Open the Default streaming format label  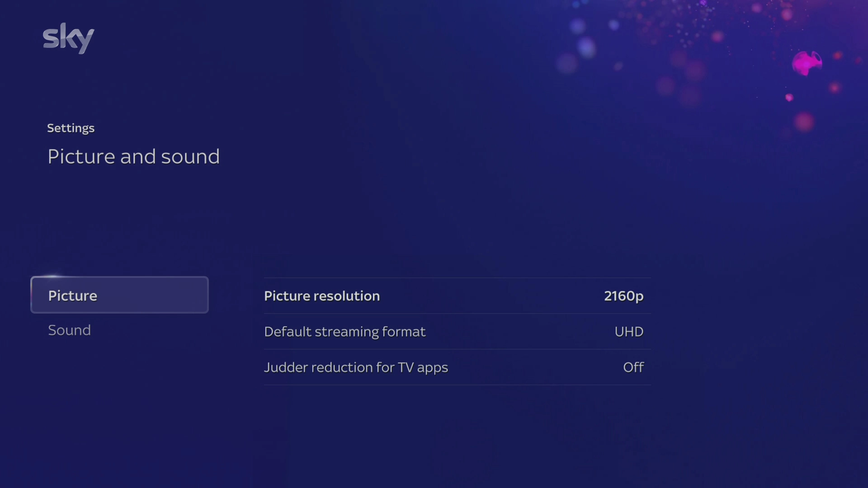[344, 332]
